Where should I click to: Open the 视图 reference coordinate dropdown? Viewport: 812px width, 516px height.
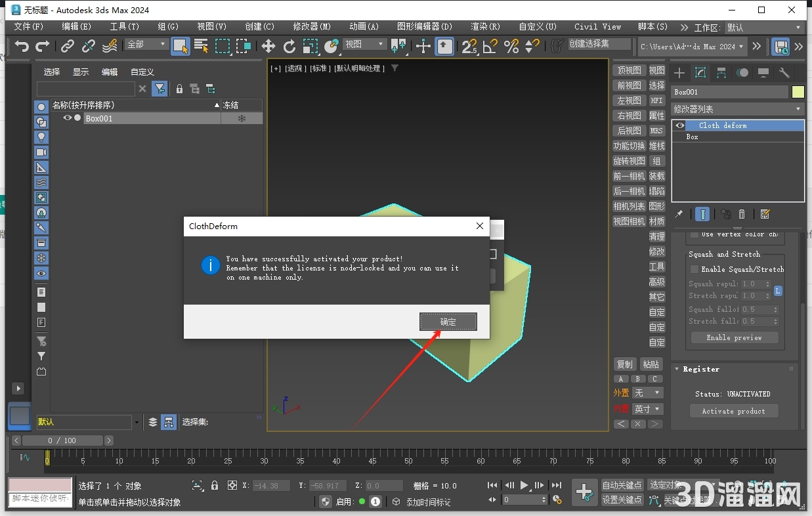pos(364,44)
